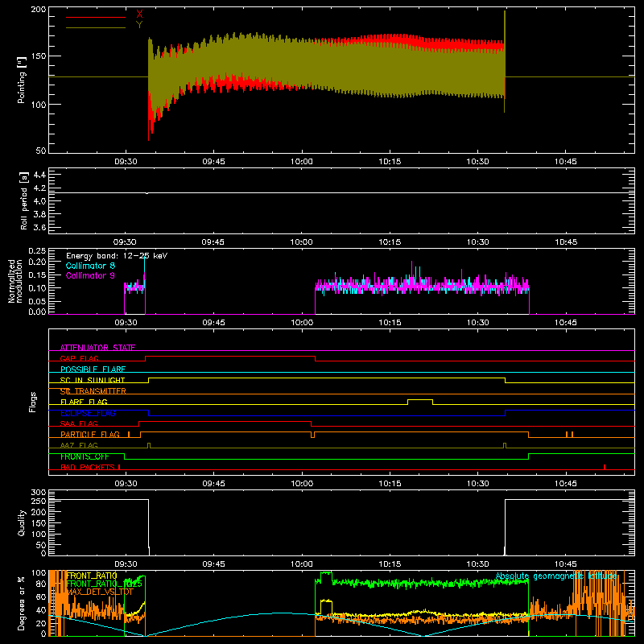Click the "50" tick label on the pointing axis
The height and width of the screenshot is (644, 644).
(41, 151)
